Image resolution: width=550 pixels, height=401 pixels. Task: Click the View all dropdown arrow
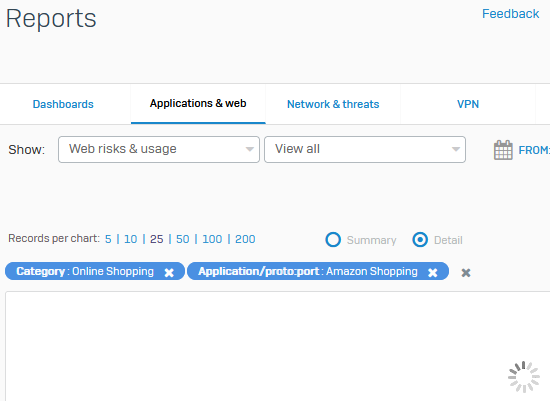pyautogui.click(x=456, y=149)
